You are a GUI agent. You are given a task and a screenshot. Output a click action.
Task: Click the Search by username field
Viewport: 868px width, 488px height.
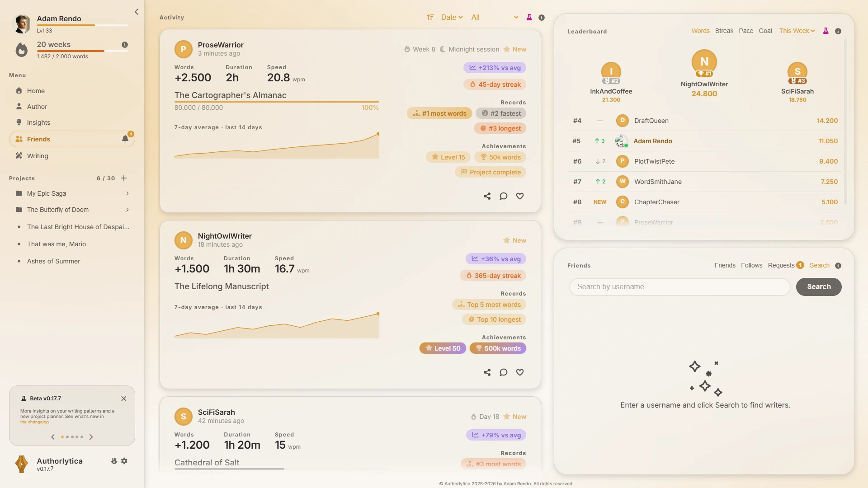(679, 287)
